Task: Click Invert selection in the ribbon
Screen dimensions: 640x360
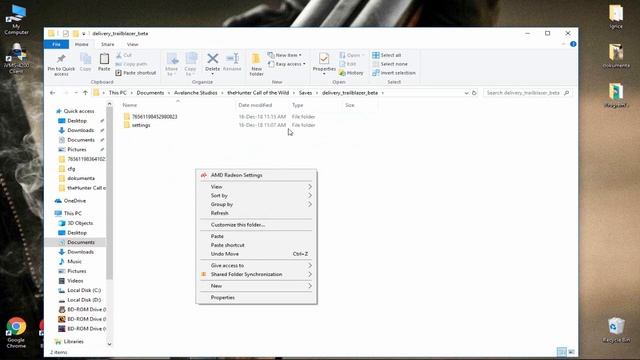Action: [394, 73]
